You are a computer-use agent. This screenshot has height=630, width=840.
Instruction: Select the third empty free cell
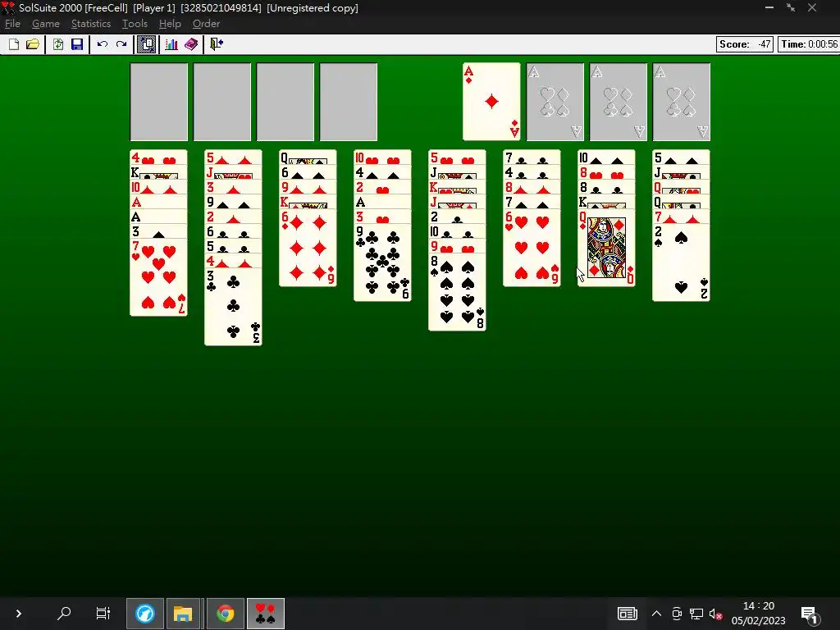285,102
